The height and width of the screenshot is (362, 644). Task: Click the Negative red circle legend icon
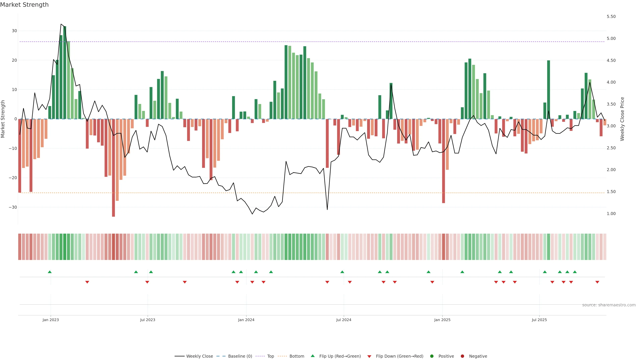(462, 356)
